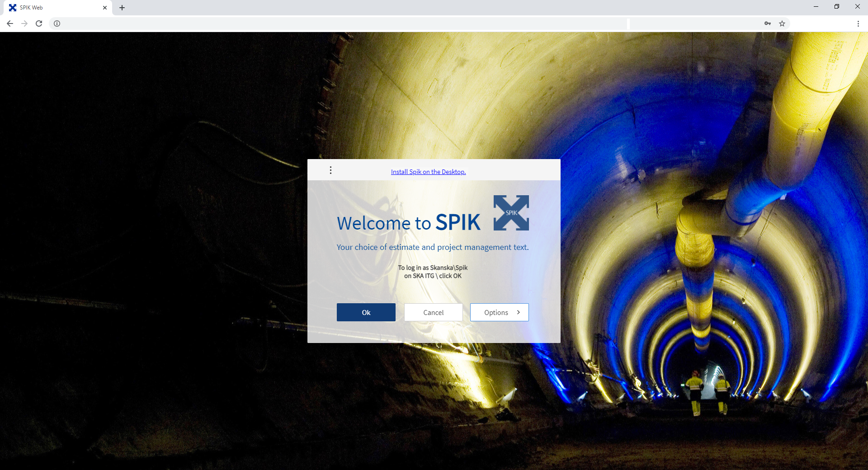
Task: Open the three-dot menu in the login dialog
Action: coord(330,170)
